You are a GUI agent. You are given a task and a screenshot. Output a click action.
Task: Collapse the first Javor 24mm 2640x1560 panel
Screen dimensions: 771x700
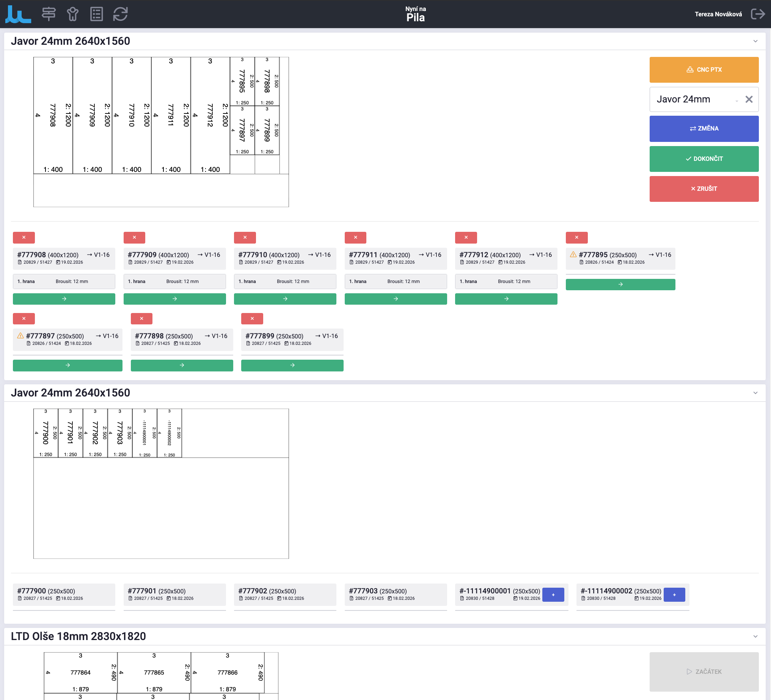coord(755,41)
